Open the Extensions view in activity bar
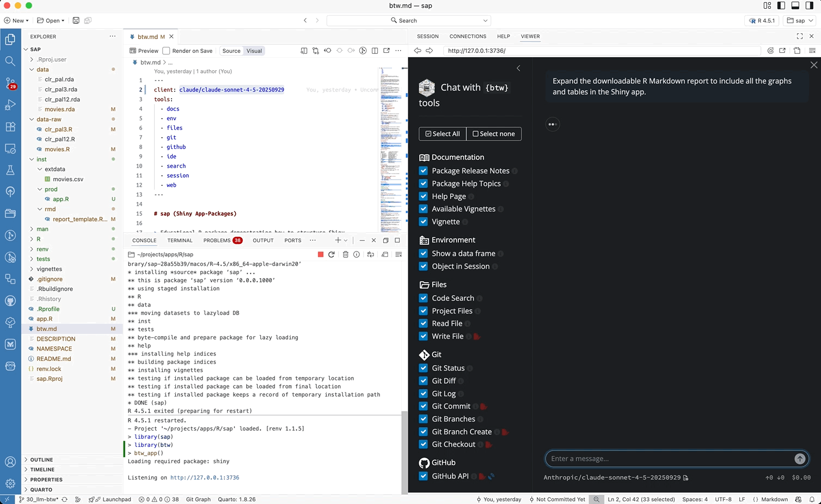This screenshot has height=504, width=821. tap(10, 127)
